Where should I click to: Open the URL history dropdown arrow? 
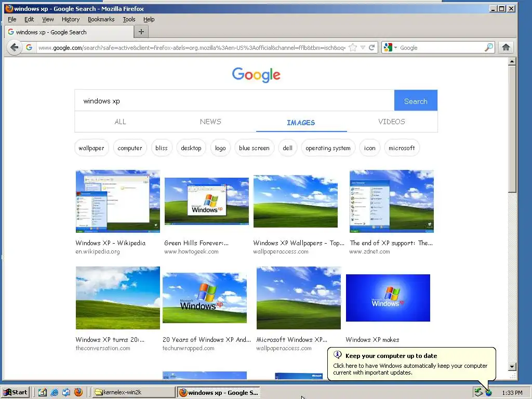[363, 47]
